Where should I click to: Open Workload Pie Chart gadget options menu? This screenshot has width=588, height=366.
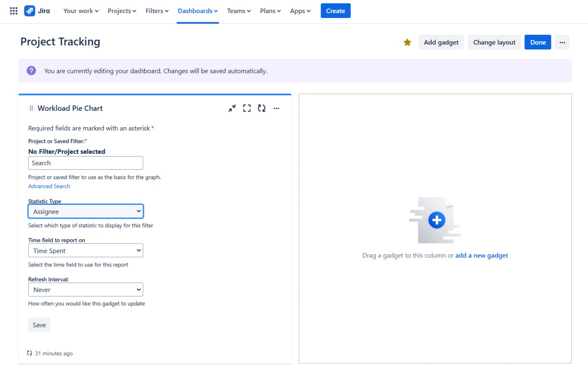[276, 108]
